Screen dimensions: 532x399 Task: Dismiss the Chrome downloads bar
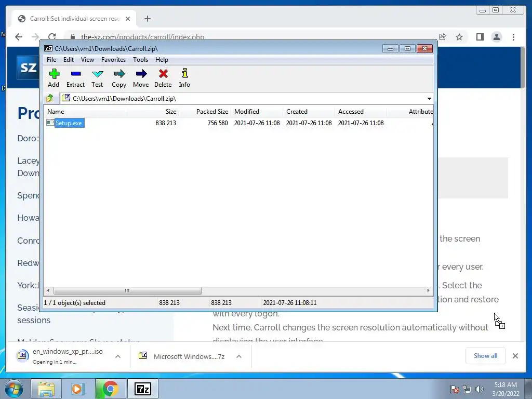[515, 355]
